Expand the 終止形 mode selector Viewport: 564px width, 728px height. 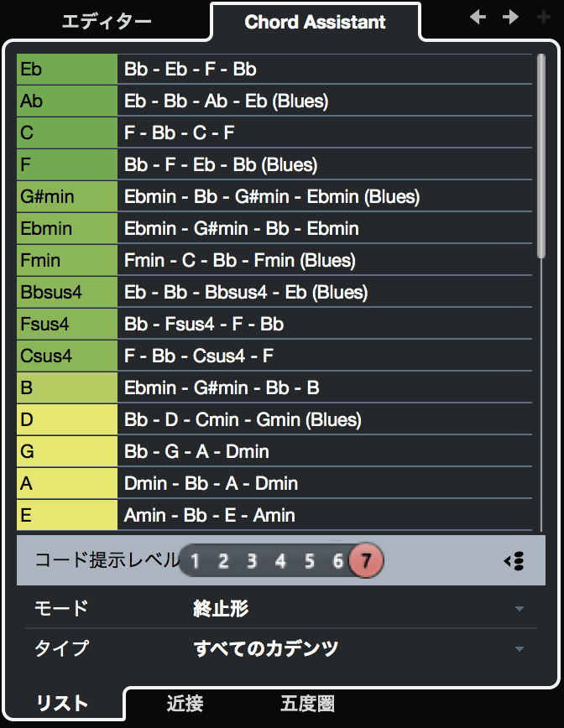click(x=222, y=609)
